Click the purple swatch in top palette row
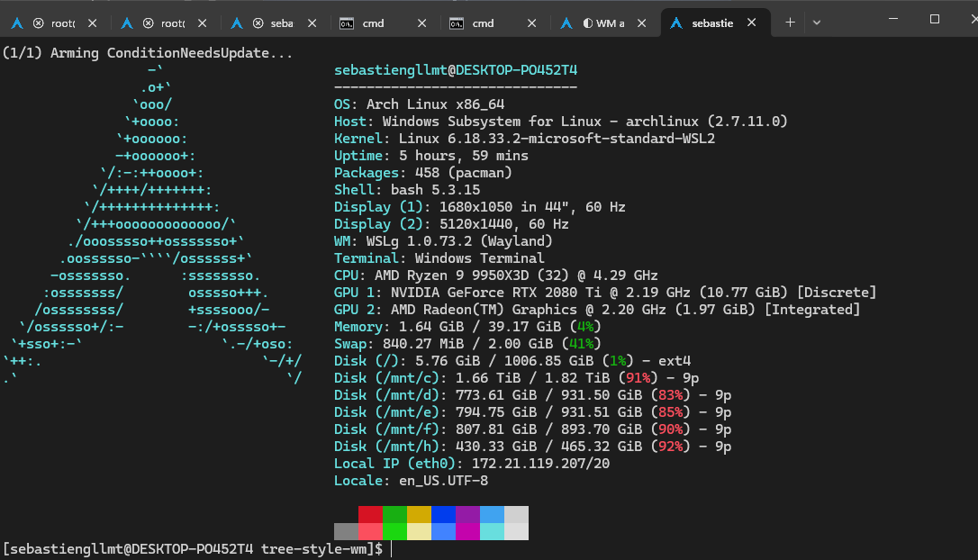The width and height of the screenshot is (978, 560). pyautogui.click(x=467, y=514)
